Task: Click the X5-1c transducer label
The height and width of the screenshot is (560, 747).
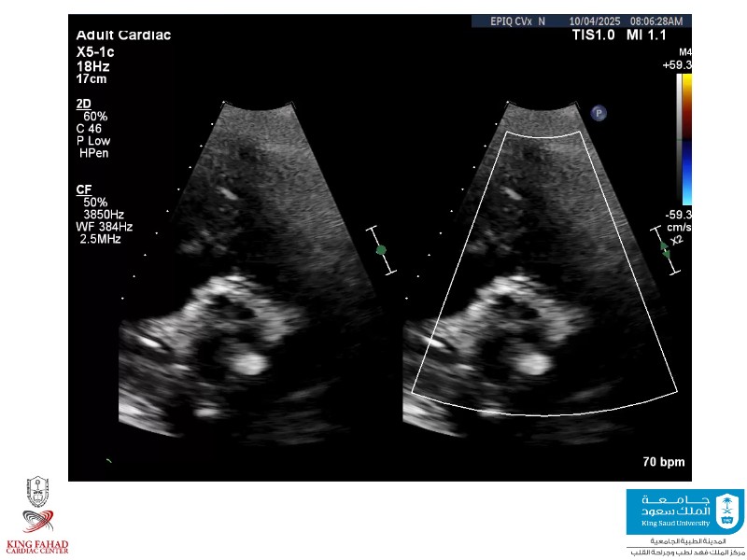Action: tap(95, 51)
